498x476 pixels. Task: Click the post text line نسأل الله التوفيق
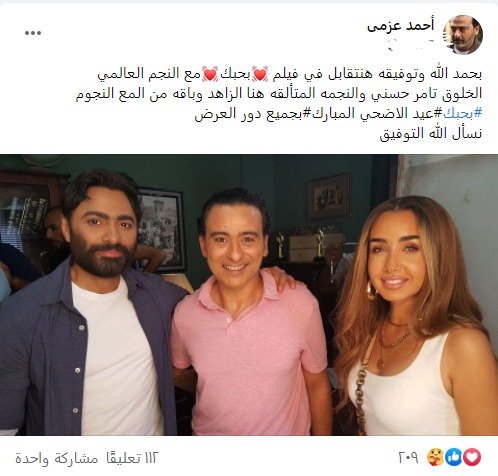pos(431,134)
